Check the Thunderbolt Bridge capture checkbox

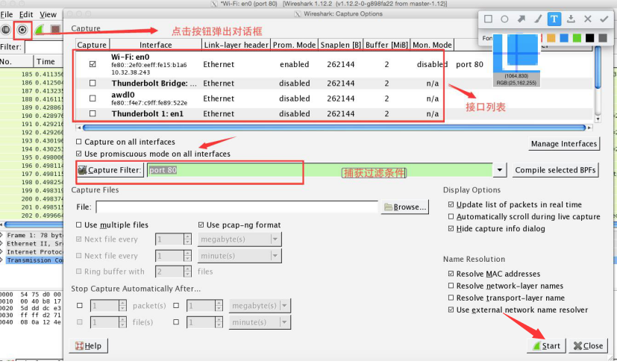click(93, 83)
